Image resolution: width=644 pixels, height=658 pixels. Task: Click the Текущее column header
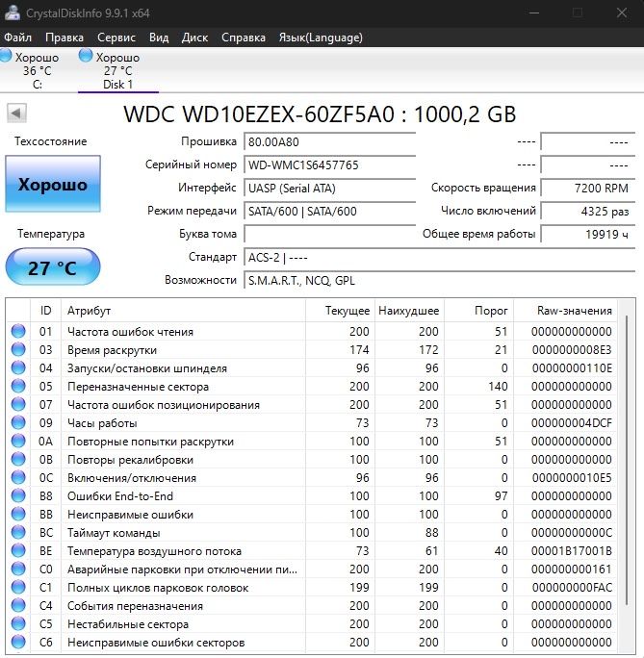tap(341, 311)
